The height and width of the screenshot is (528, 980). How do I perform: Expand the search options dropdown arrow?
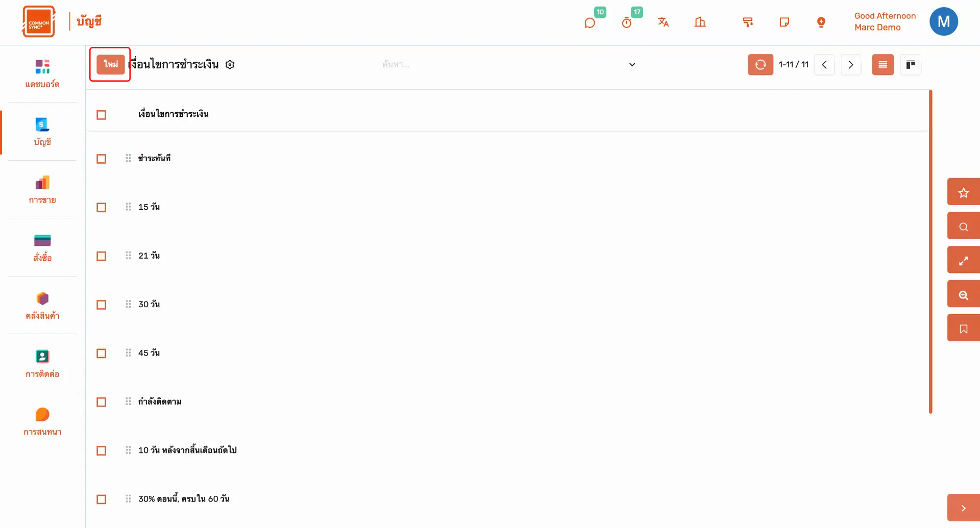click(632, 65)
